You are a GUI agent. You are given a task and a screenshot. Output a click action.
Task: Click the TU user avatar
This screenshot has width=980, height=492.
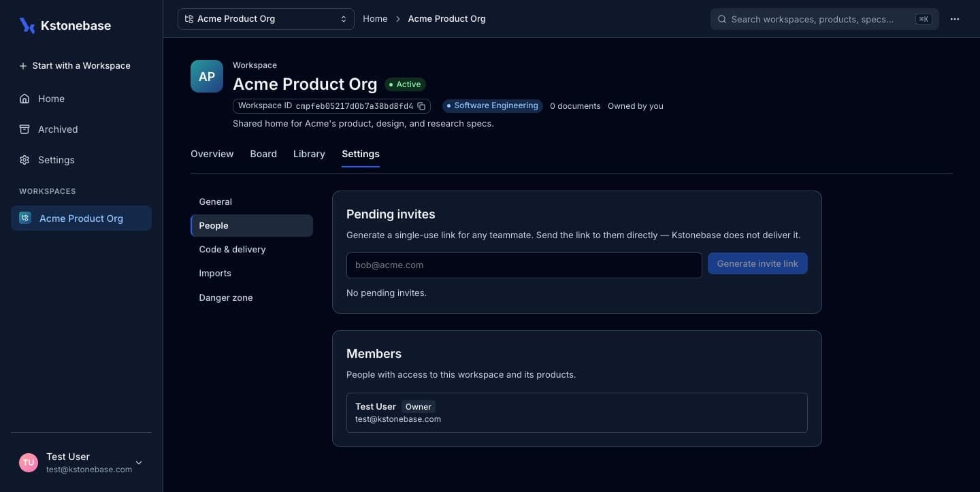pyautogui.click(x=29, y=463)
